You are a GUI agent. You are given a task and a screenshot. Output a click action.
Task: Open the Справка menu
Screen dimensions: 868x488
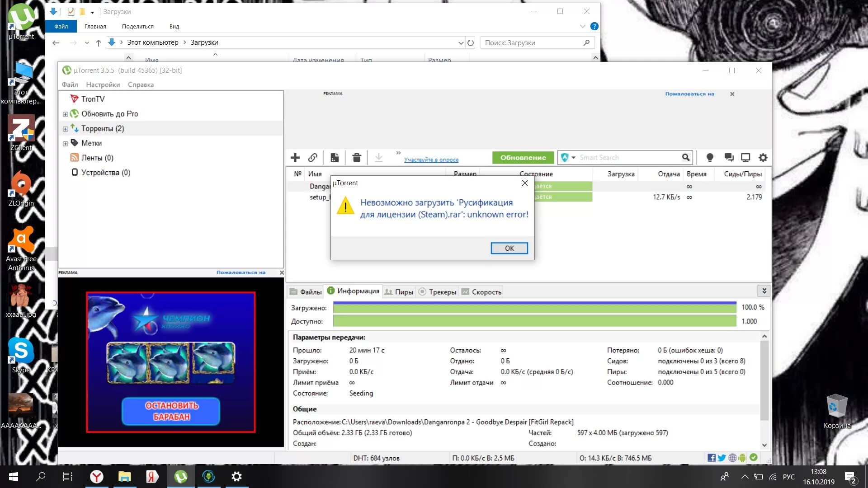(x=141, y=84)
